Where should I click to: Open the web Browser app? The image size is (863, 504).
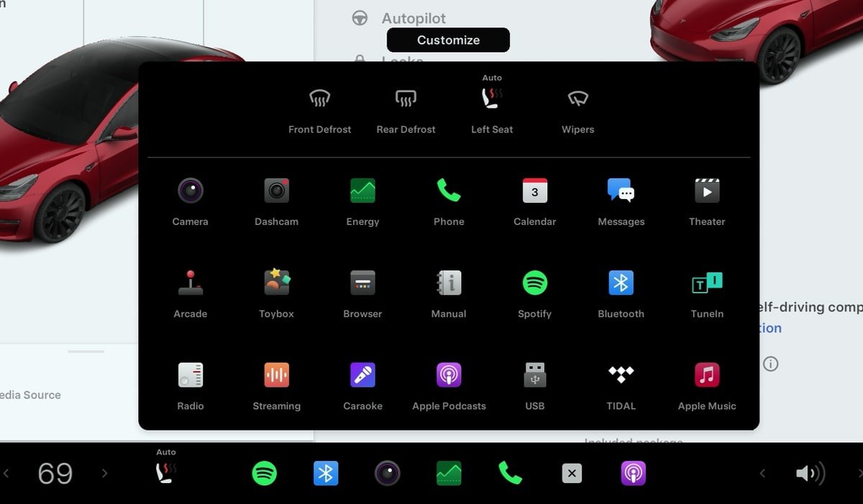(x=362, y=294)
